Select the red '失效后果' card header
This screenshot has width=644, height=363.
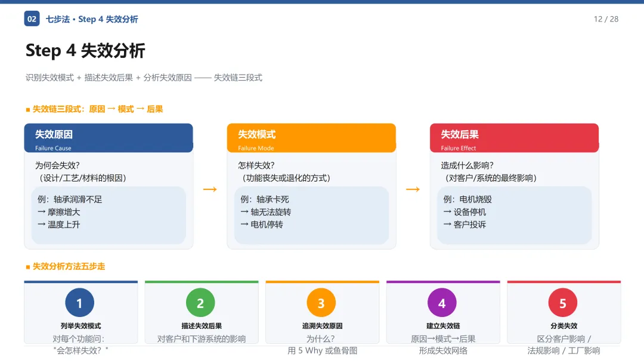coord(514,138)
